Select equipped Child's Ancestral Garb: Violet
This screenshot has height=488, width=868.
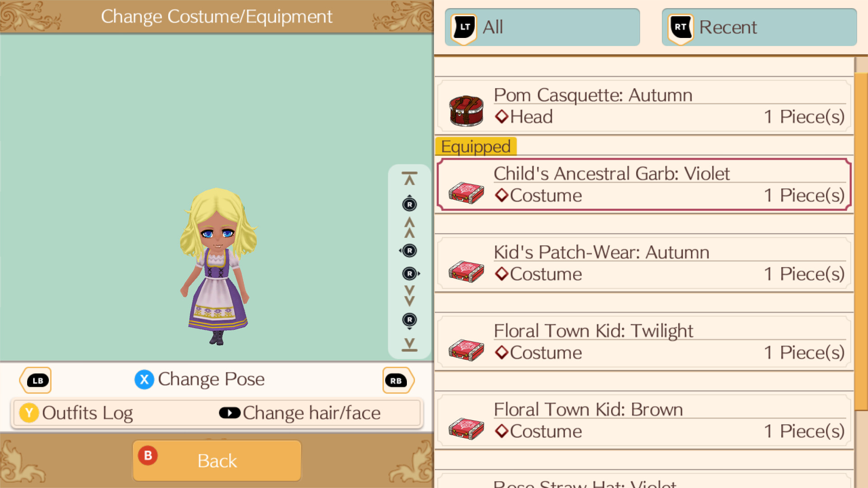(644, 185)
